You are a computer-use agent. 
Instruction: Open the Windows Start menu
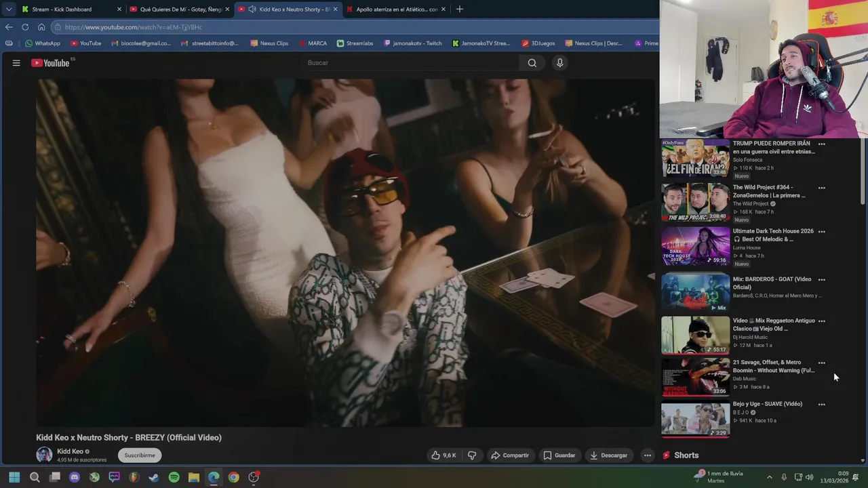pyautogui.click(x=14, y=477)
